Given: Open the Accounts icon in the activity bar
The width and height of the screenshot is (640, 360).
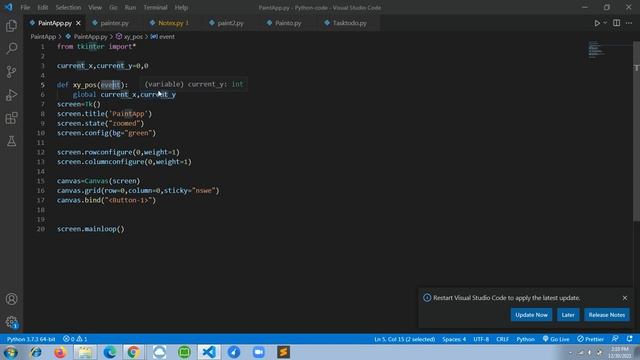Looking at the screenshot, I should coord(11,299).
